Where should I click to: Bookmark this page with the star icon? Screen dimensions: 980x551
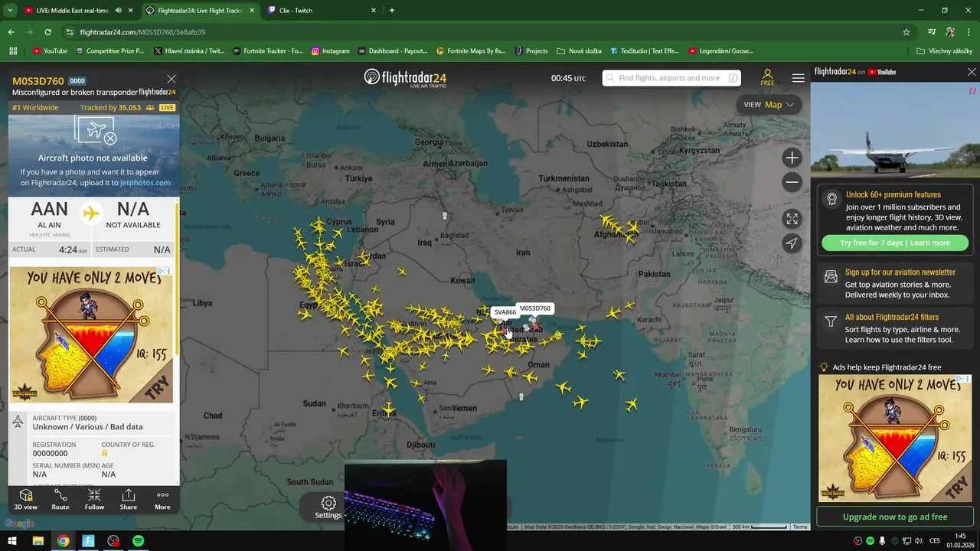coord(906,32)
